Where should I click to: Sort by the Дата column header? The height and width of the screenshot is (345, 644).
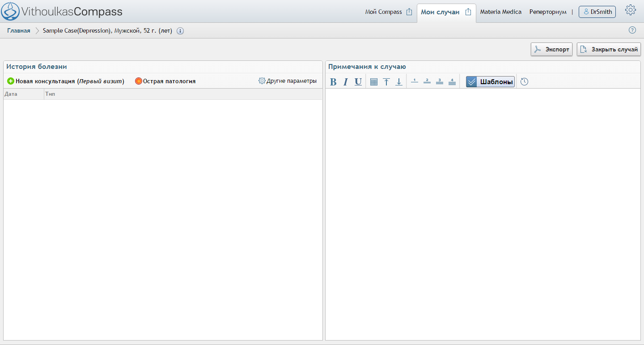click(x=24, y=94)
